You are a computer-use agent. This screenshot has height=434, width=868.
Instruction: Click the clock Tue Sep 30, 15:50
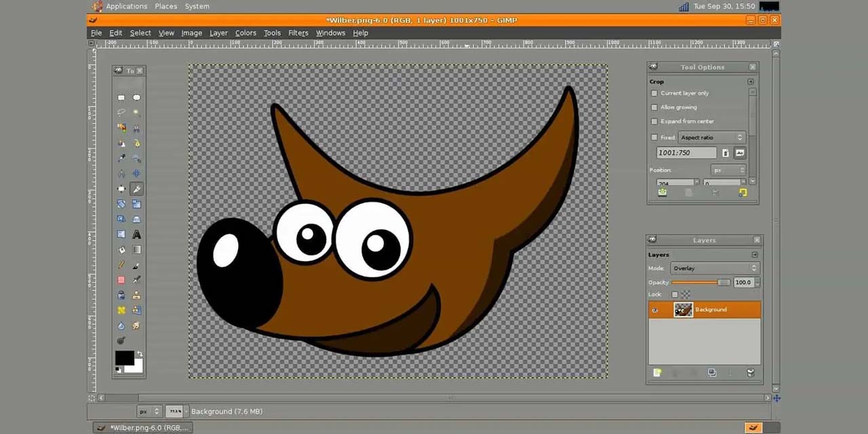tap(724, 6)
